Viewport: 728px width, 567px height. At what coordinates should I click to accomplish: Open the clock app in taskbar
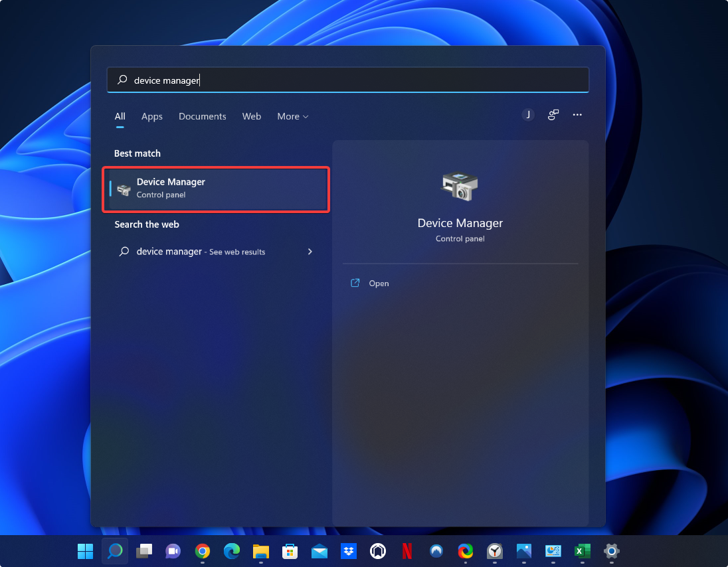pos(495,551)
